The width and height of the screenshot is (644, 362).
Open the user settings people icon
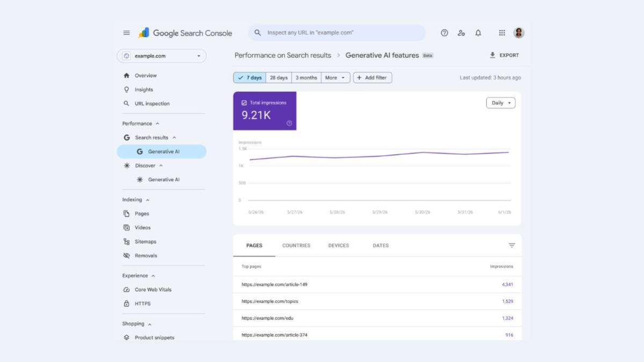(461, 33)
